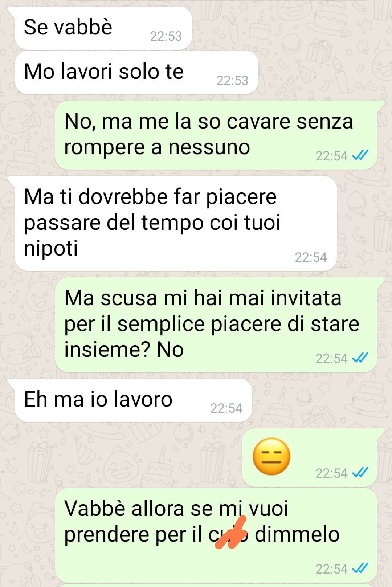
Task: Tap blue ticks on 'rompere a nessuno' message
Action: click(x=360, y=155)
